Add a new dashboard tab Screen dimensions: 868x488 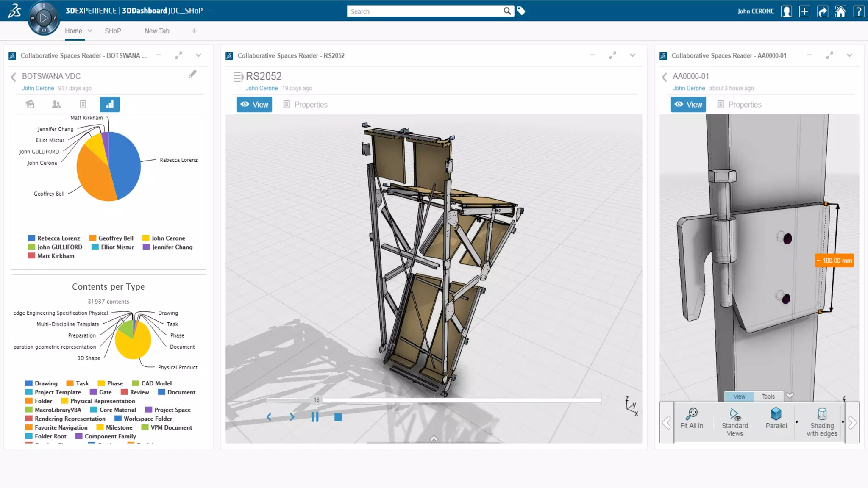194,31
